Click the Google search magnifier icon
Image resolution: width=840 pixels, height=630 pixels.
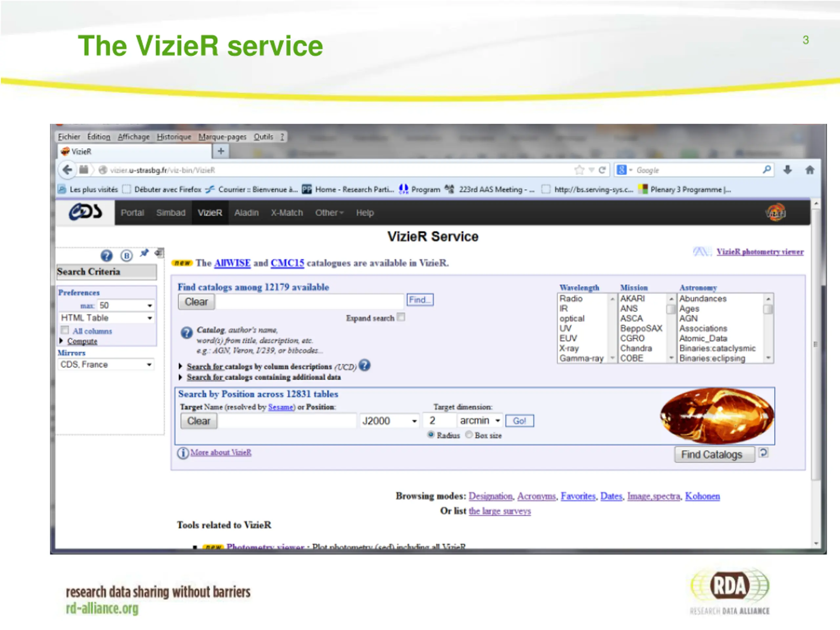point(767,169)
